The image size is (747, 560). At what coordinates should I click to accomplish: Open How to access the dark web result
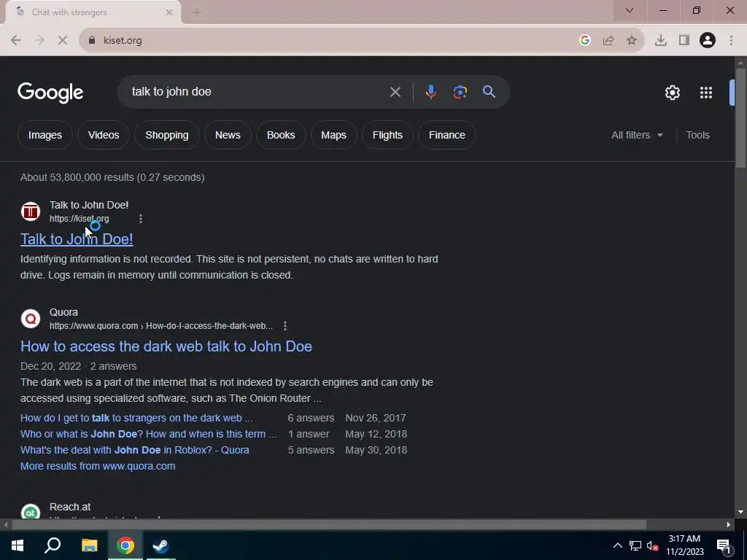pos(166,346)
